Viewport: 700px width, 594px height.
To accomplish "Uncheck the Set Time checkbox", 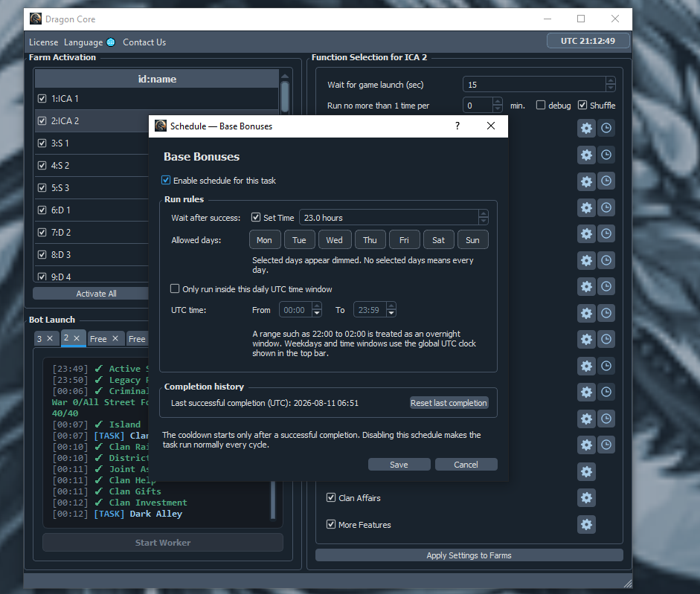I will pyautogui.click(x=256, y=217).
